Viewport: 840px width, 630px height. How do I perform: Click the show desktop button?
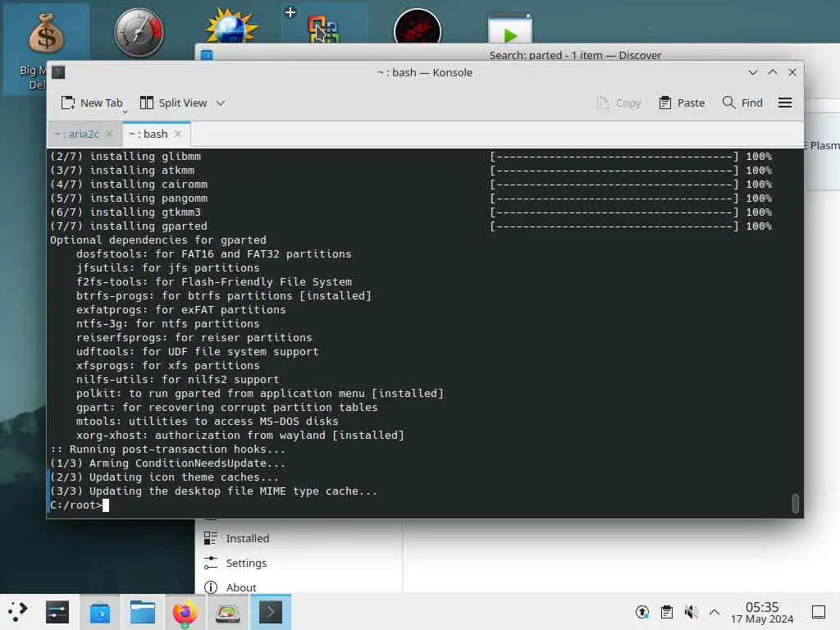tap(819, 612)
